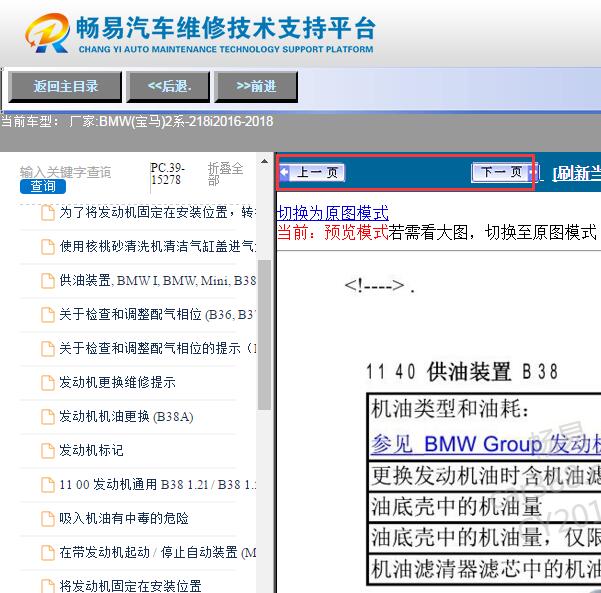Click 机油滤清器滤芯中的机油 table row
The image size is (601, 593).
point(484,568)
